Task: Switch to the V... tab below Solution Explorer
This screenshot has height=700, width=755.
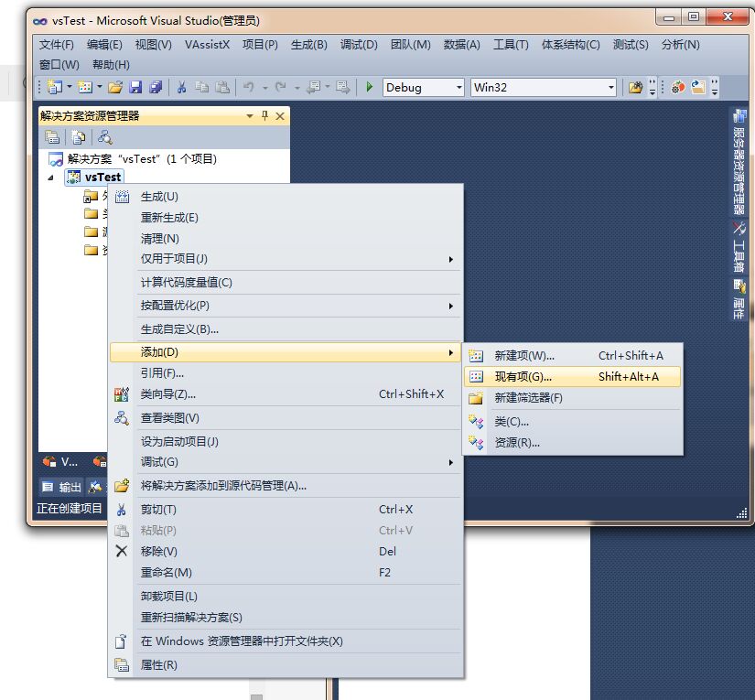Action: coord(60,462)
